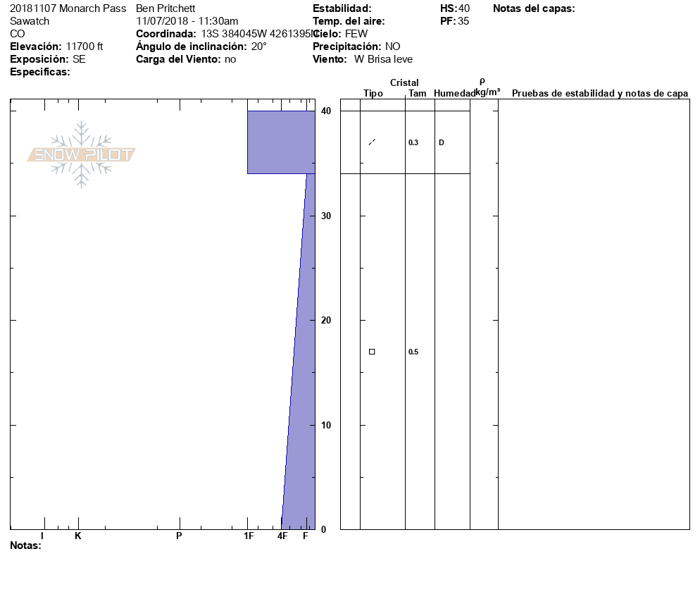The height and width of the screenshot is (592, 700).
Task: Click the K hardness axis label
Action: coord(78,536)
